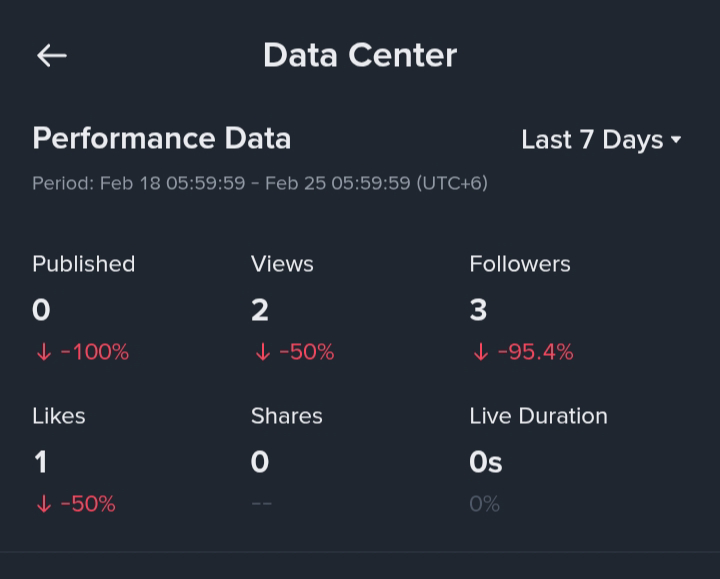Image resolution: width=720 pixels, height=579 pixels.
Task: Click the down arrow beside -100%
Action: pos(43,352)
